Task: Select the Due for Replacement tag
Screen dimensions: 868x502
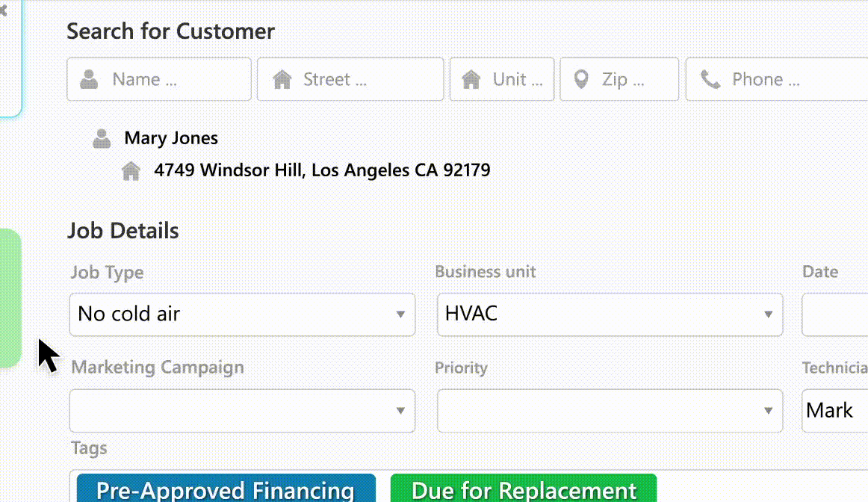Action: pos(524,490)
